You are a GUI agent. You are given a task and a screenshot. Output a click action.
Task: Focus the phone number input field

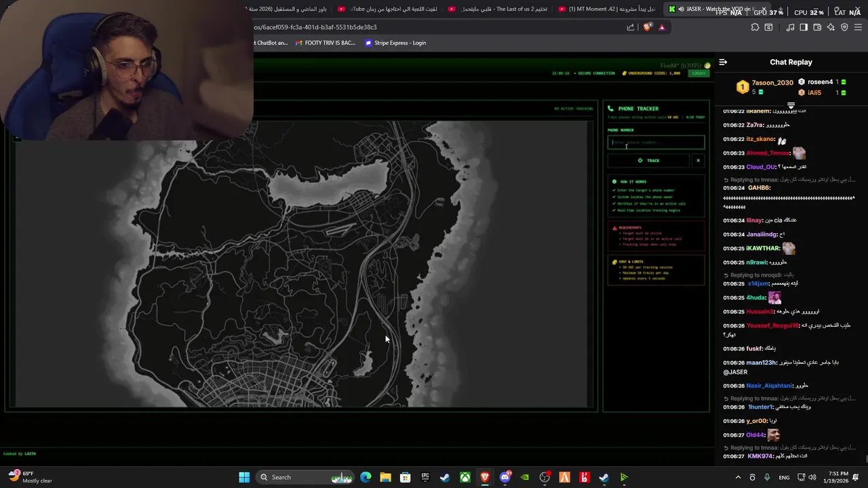coord(656,142)
